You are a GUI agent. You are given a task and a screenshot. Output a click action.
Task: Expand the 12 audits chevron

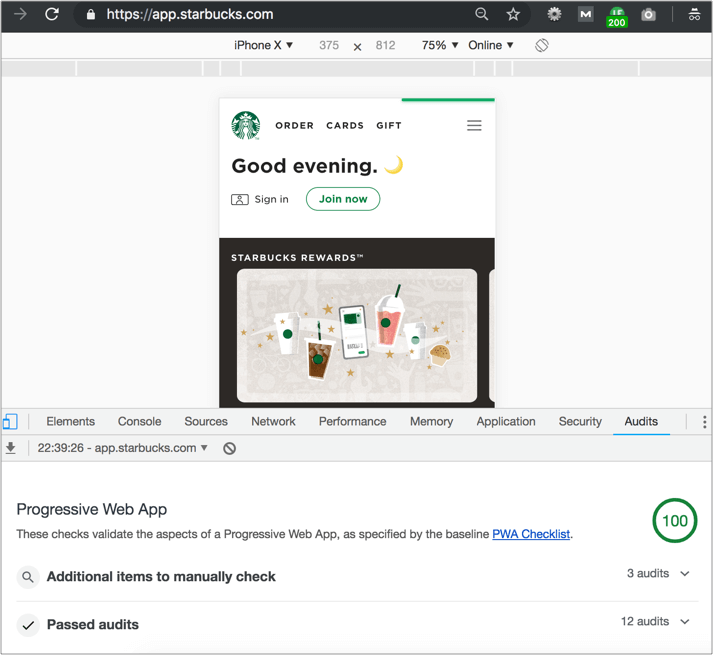[685, 621]
